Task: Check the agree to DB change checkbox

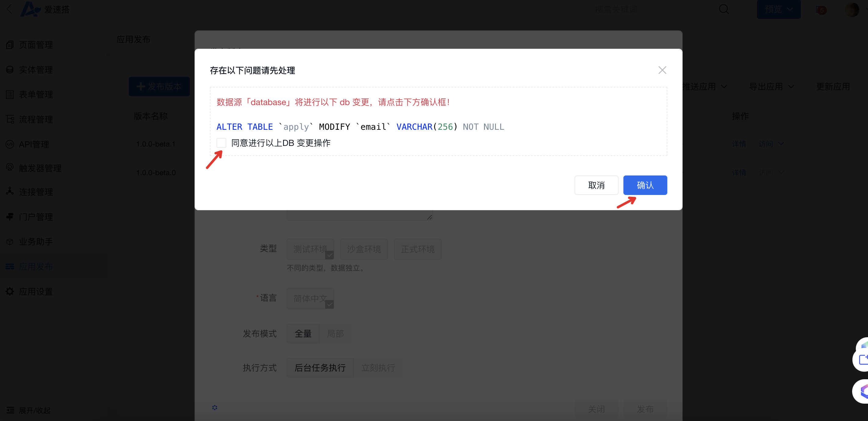Action: [221, 143]
